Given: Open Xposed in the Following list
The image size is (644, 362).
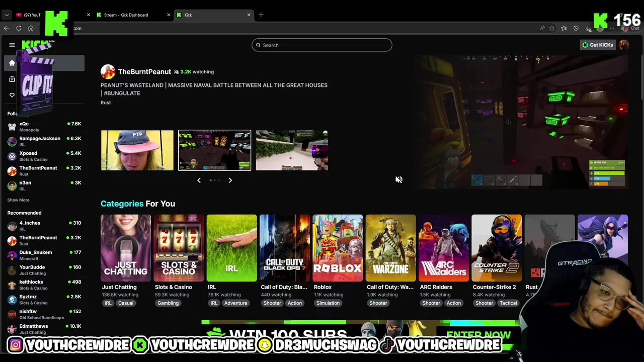Looking at the screenshot, I should (x=44, y=156).
